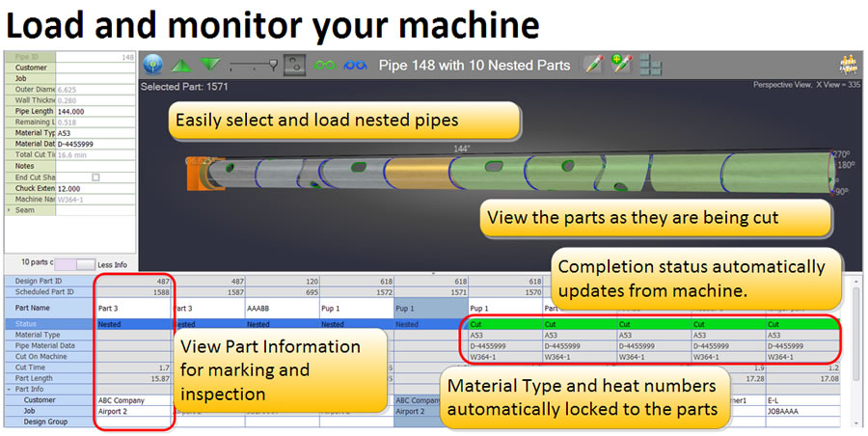Click the blue glasses view icon
Screen dimensions: 868x436
(355, 65)
